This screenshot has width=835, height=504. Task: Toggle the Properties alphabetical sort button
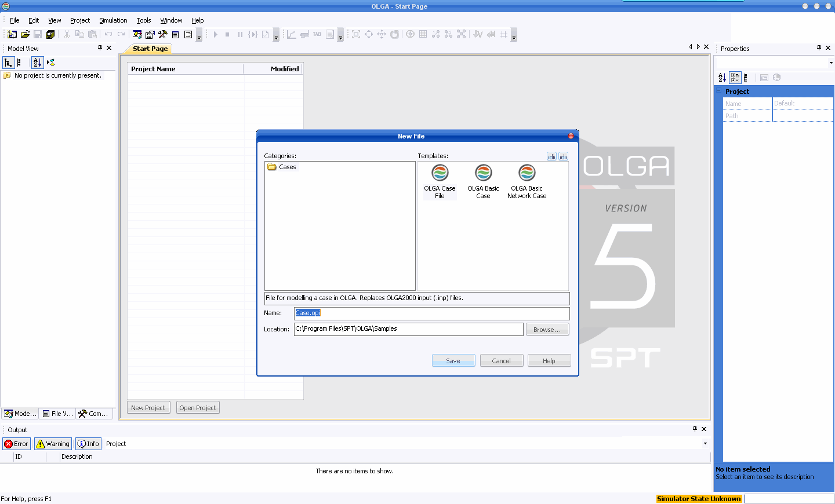pyautogui.click(x=722, y=78)
